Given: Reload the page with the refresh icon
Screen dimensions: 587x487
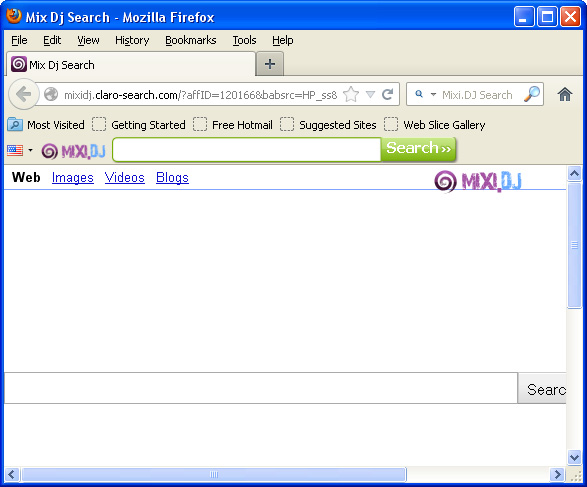Looking at the screenshot, I should click(x=388, y=94).
